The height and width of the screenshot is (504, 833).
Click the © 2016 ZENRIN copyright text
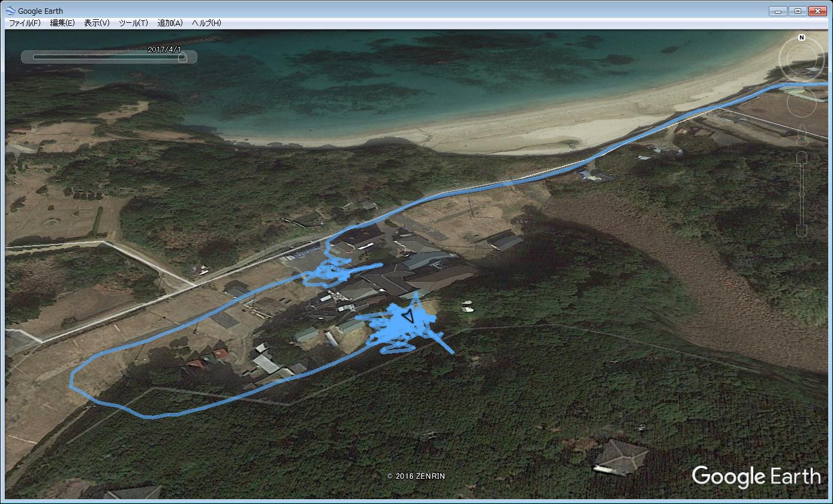pyautogui.click(x=416, y=476)
